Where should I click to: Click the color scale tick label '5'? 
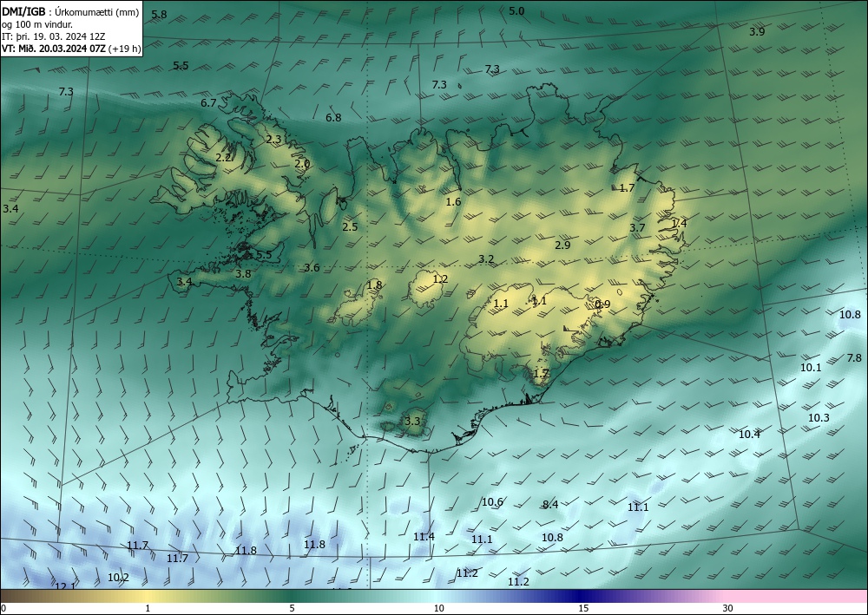[x=292, y=608]
